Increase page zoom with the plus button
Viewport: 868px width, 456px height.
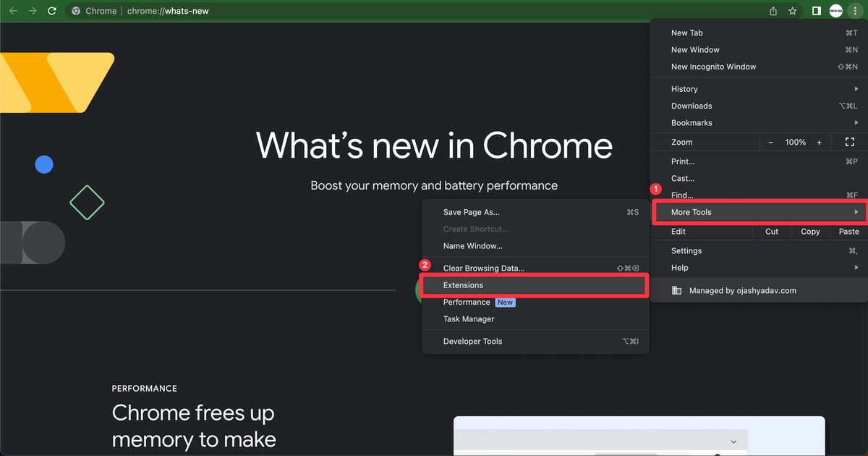coord(818,142)
